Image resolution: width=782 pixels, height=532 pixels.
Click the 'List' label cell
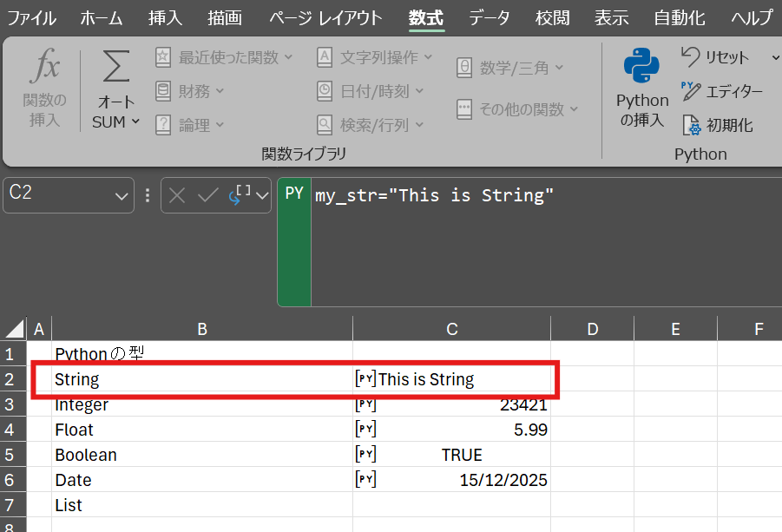coord(202,505)
